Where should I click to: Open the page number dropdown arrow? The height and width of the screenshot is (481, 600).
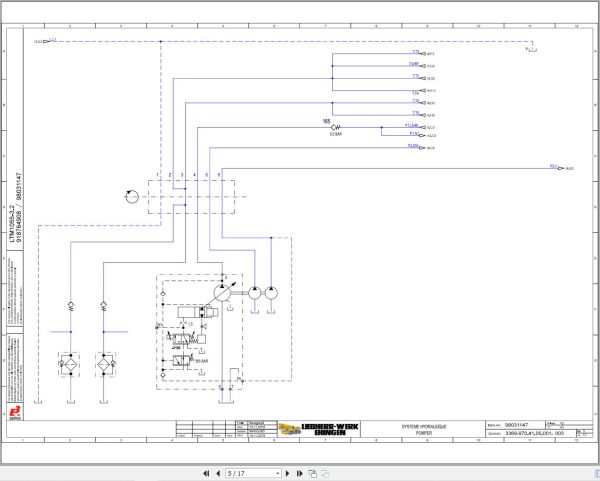tap(277, 474)
